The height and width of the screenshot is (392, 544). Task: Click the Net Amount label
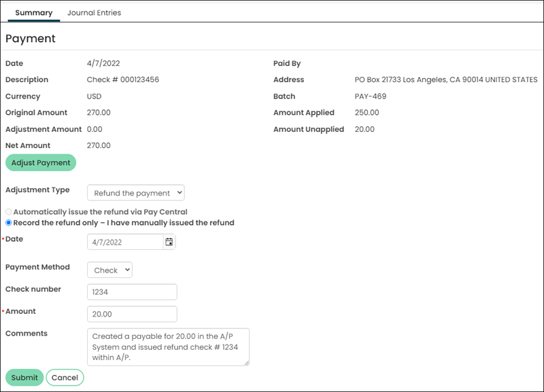(28, 145)
